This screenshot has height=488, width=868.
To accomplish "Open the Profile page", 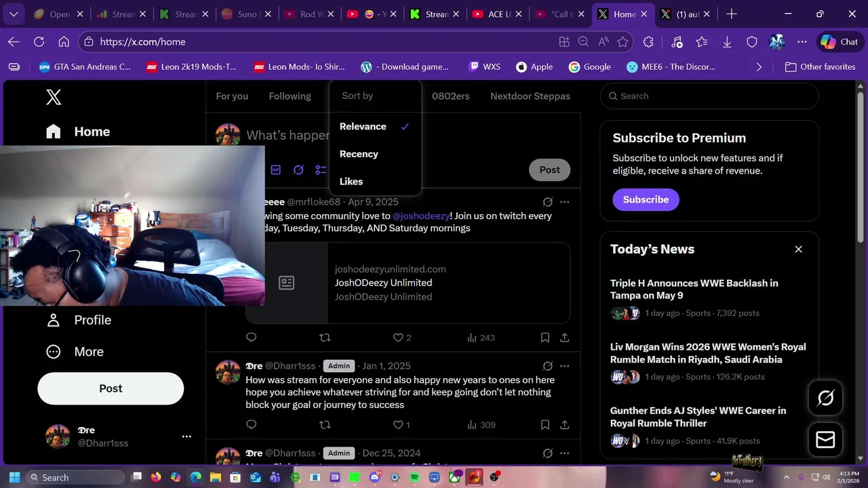I will pyautogui.click(x=78, y=320).
